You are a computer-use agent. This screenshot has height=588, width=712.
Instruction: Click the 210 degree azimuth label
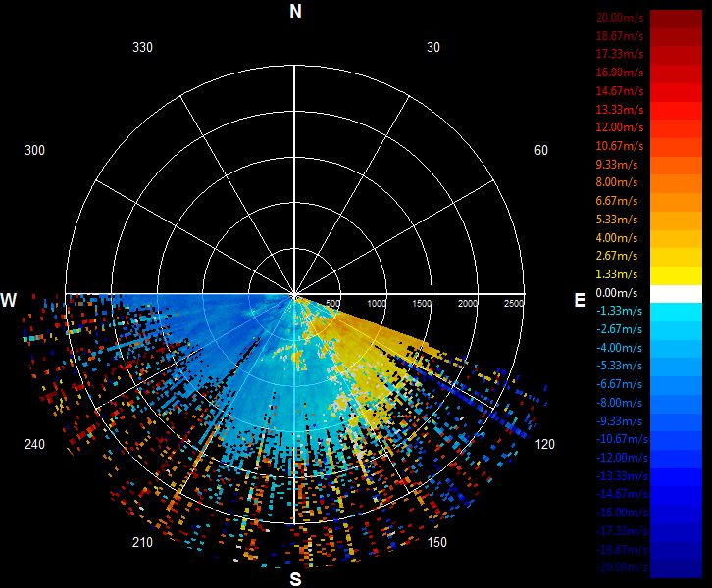pos(142,542)
